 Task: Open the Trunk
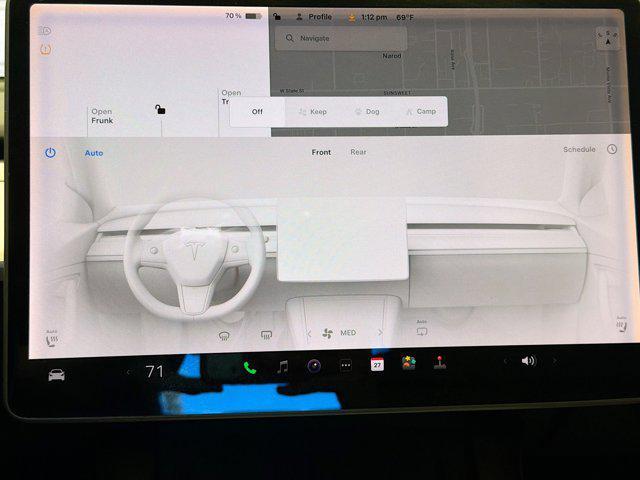(226, 97)
